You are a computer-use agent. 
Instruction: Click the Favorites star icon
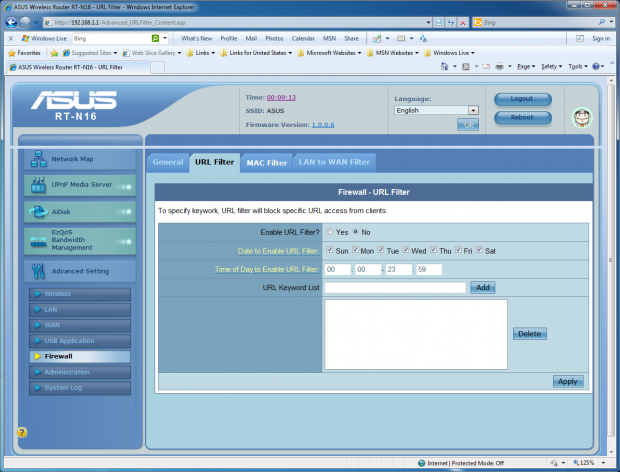pyautogui.click(x=12, y=53)
